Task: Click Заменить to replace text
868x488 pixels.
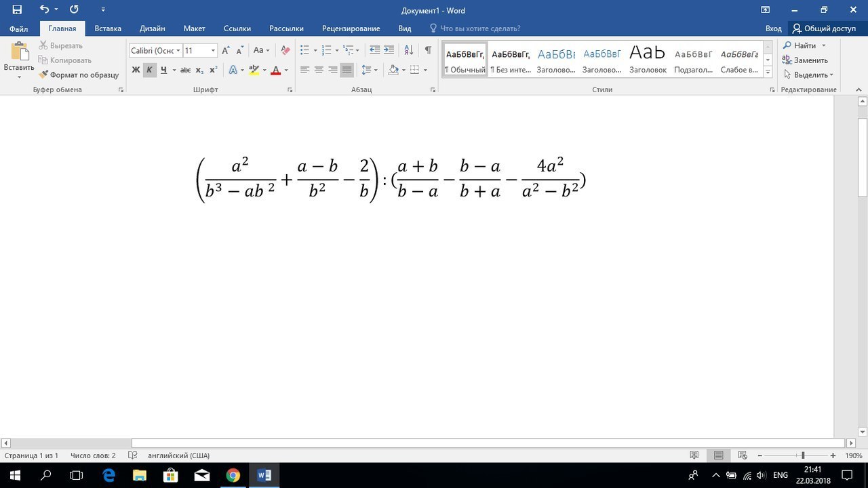Action: pyautogui.click(x=805, y=60)
